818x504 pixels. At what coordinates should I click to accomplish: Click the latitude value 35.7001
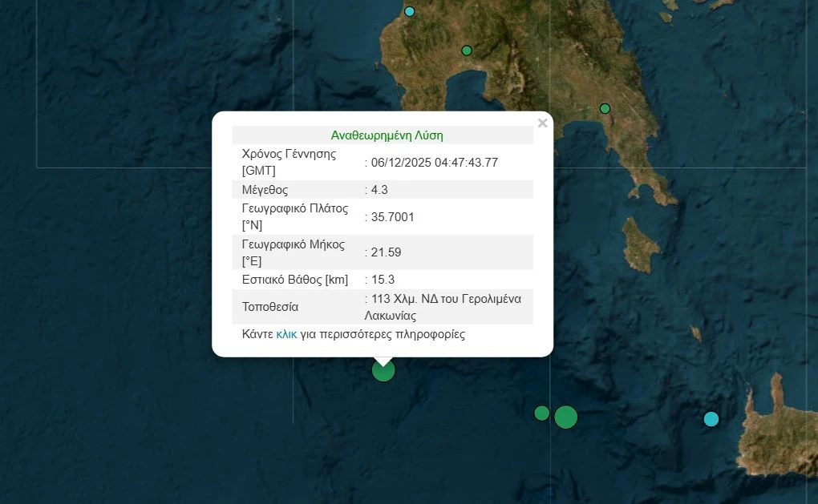392,217
